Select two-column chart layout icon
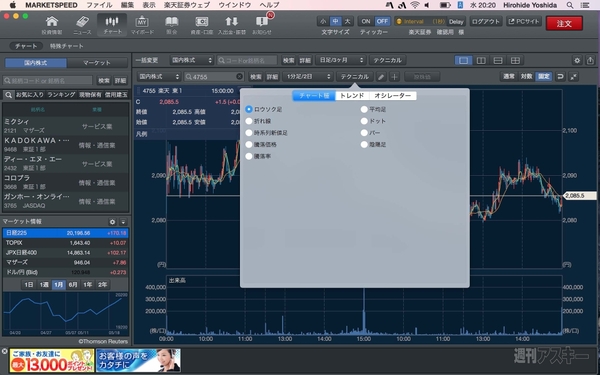Viewport: 600px width, 375px height. [481, 60]
